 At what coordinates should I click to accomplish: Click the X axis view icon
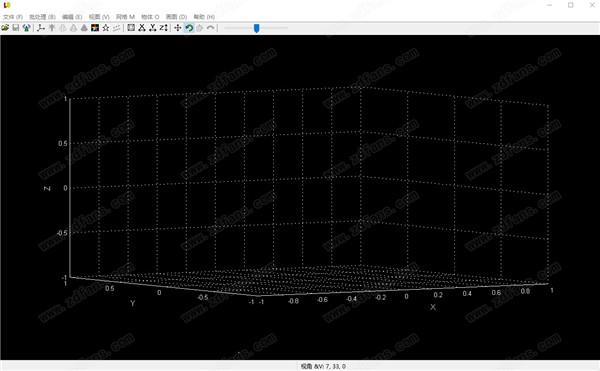coord(142,28)
